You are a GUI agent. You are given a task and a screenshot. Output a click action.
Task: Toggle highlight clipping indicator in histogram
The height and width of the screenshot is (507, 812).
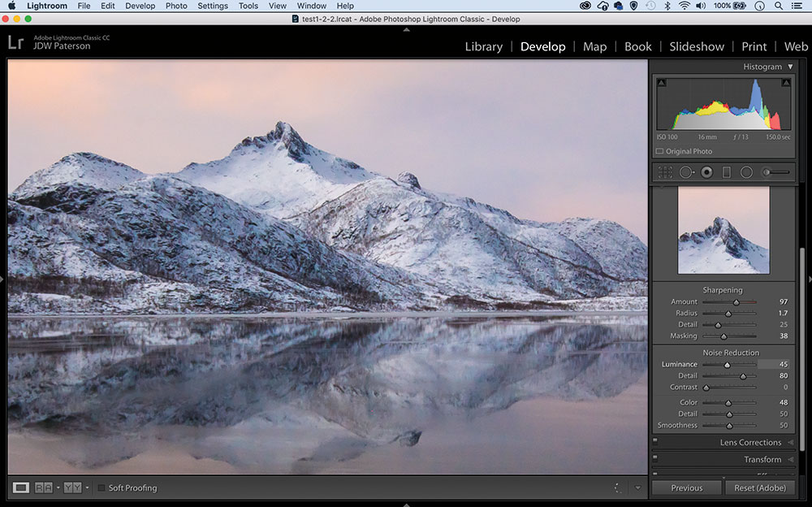(786, 82)
